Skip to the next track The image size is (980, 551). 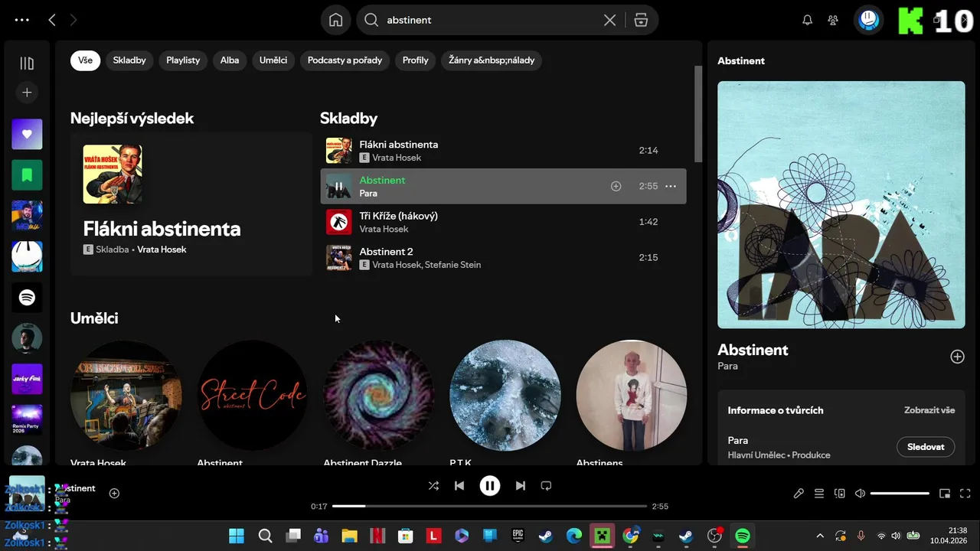coord(521,485)
